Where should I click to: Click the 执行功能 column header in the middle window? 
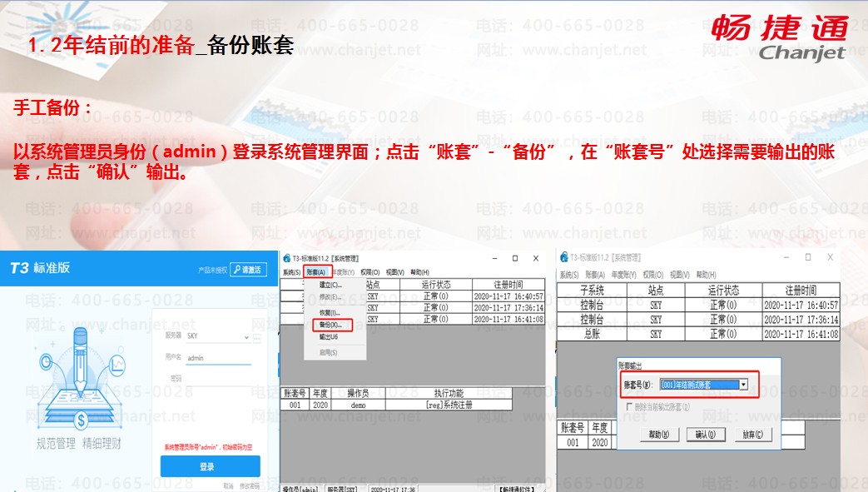[449, 393]
